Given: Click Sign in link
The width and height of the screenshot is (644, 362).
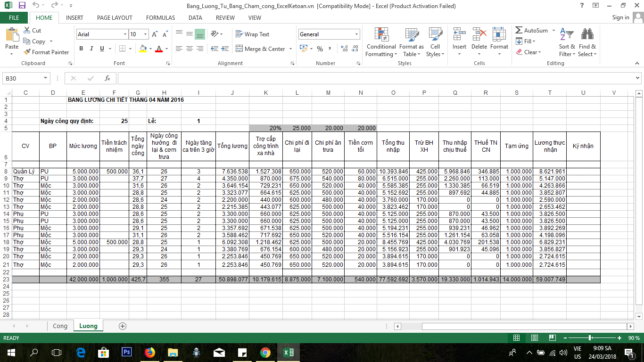Looking at the screenshot, I should [x=620, y=17].
